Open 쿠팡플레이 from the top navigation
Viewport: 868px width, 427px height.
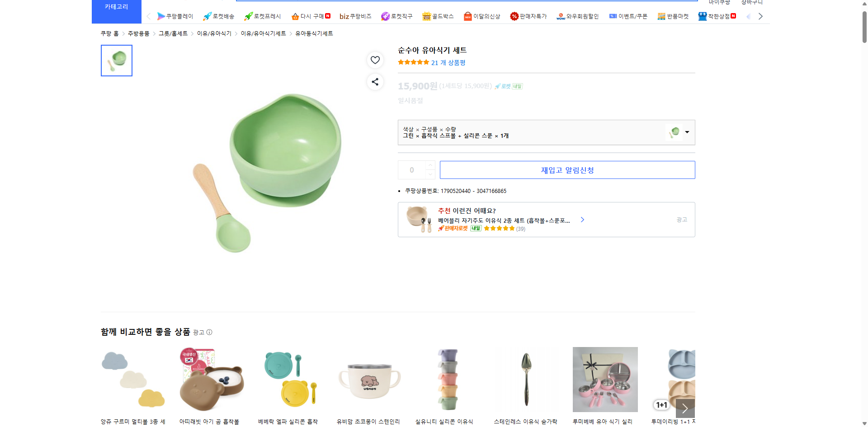(x=176, y=16)
